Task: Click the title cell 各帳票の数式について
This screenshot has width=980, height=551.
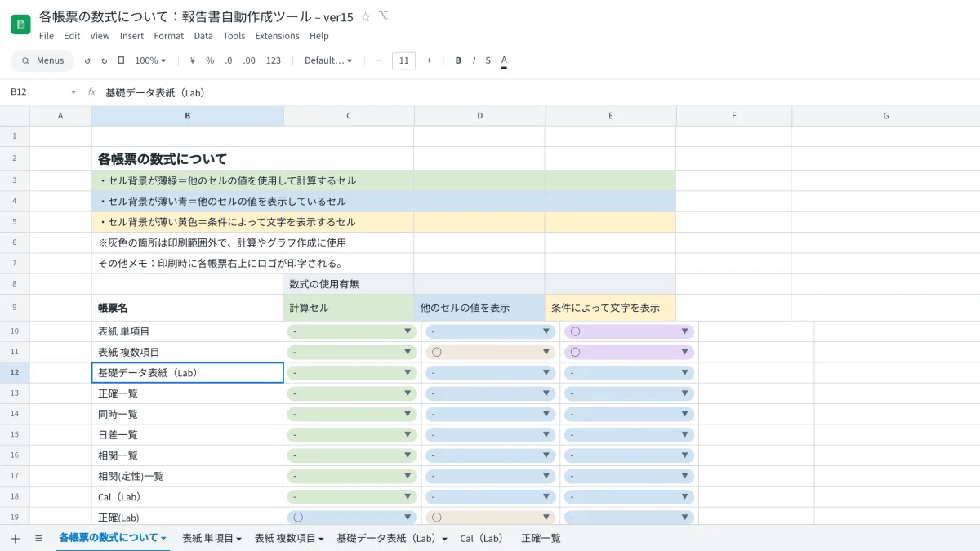Action: coord(187,158)
